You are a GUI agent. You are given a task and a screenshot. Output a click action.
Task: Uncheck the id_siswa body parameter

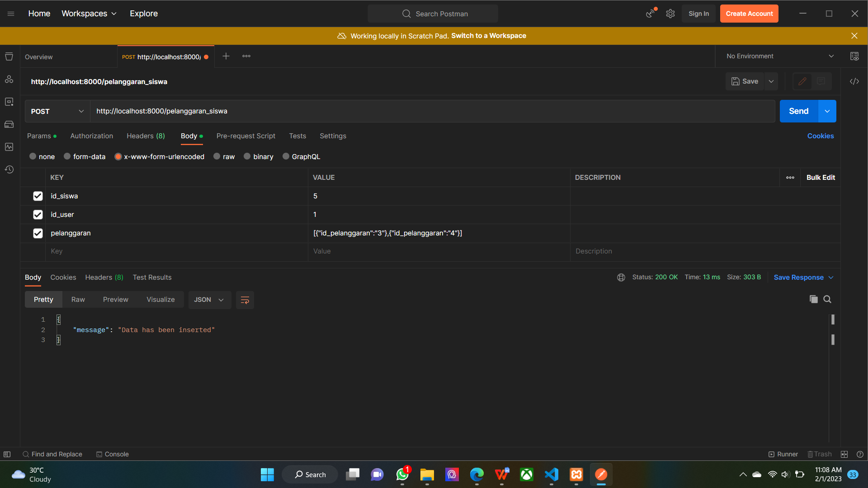click(38, 196)
